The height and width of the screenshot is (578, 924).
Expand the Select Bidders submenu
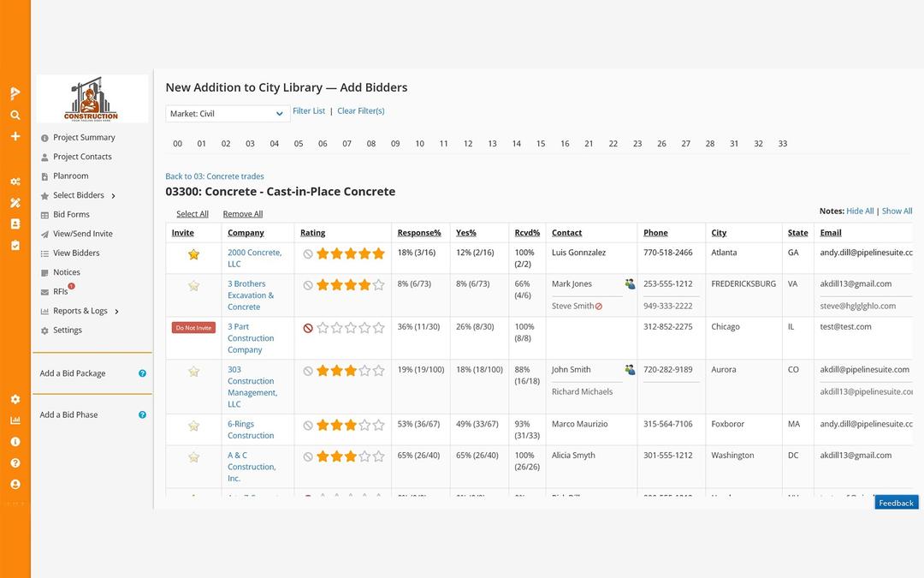coord(113,196)
